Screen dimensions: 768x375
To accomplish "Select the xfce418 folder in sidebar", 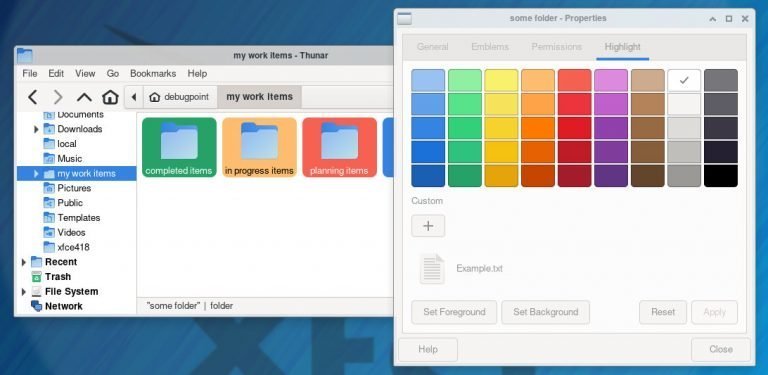I will coord(67,247).
